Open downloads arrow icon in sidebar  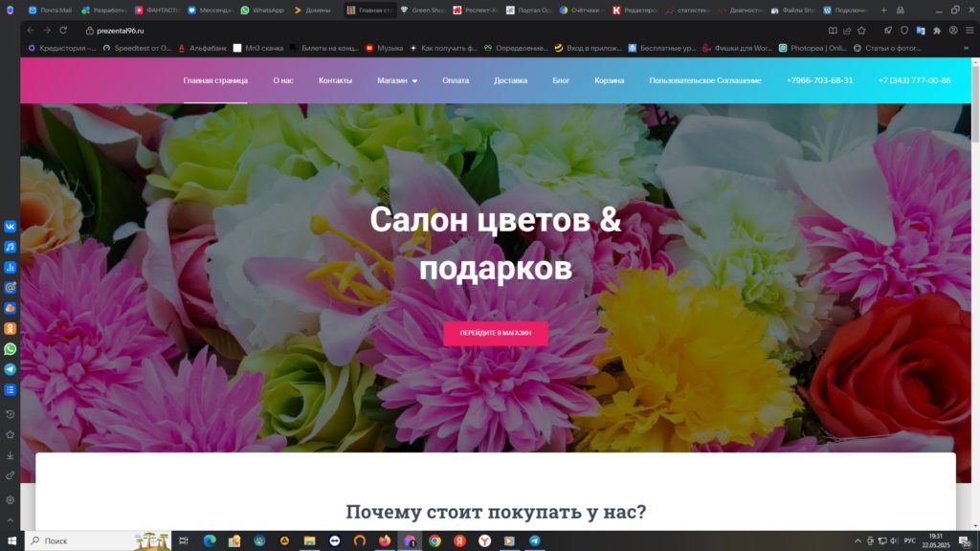tap(10, 455)
